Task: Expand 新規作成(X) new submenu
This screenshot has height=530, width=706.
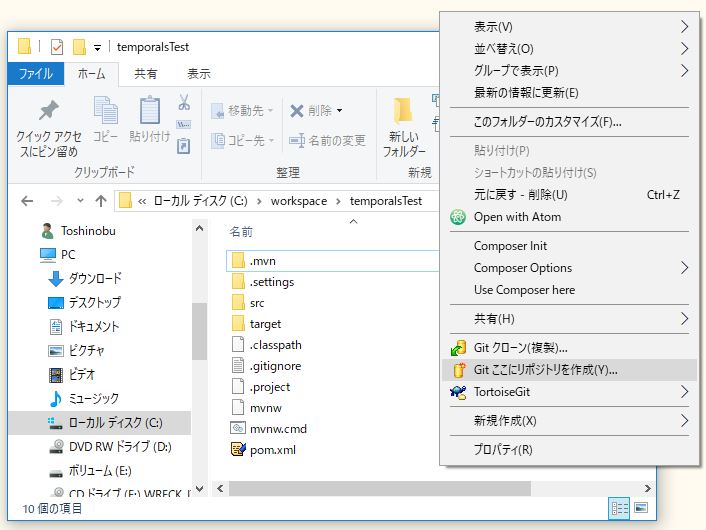Action: 570,421
